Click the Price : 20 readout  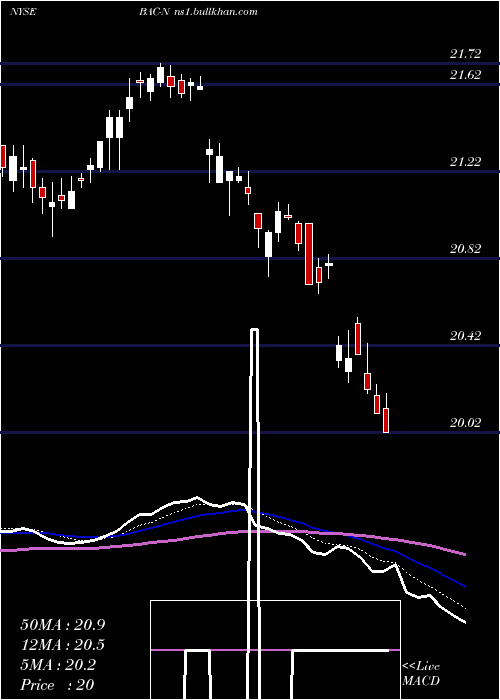pyautogui.click(x=57, y=685)
